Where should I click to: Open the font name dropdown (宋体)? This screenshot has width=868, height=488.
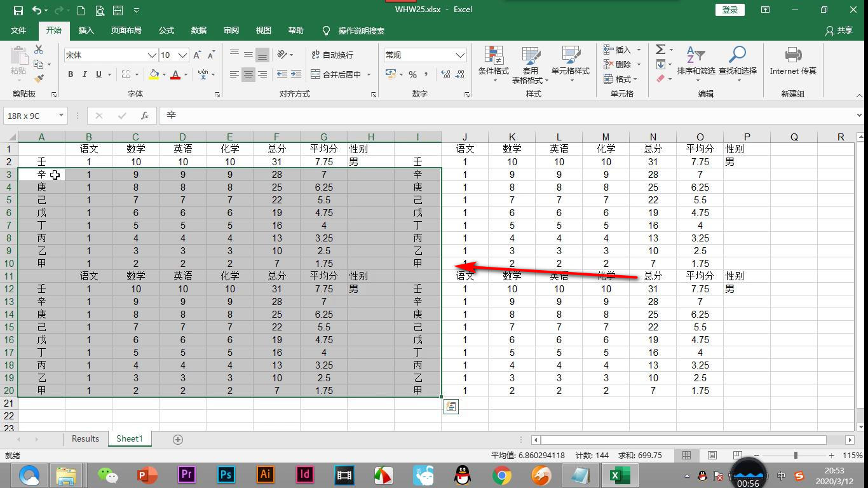152,55
